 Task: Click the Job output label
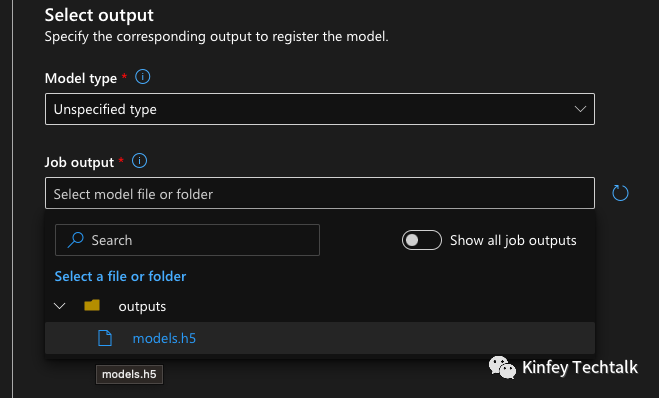point(79,162)
